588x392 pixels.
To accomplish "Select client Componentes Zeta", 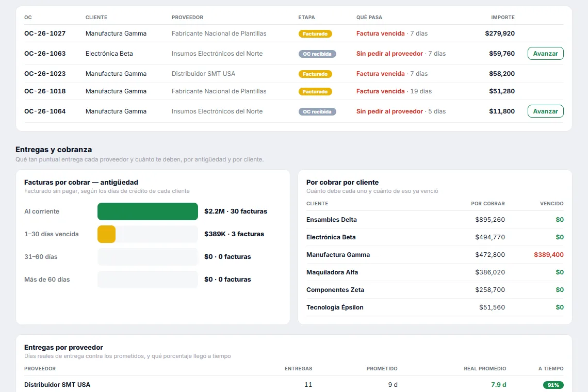I will coord(335,290).
